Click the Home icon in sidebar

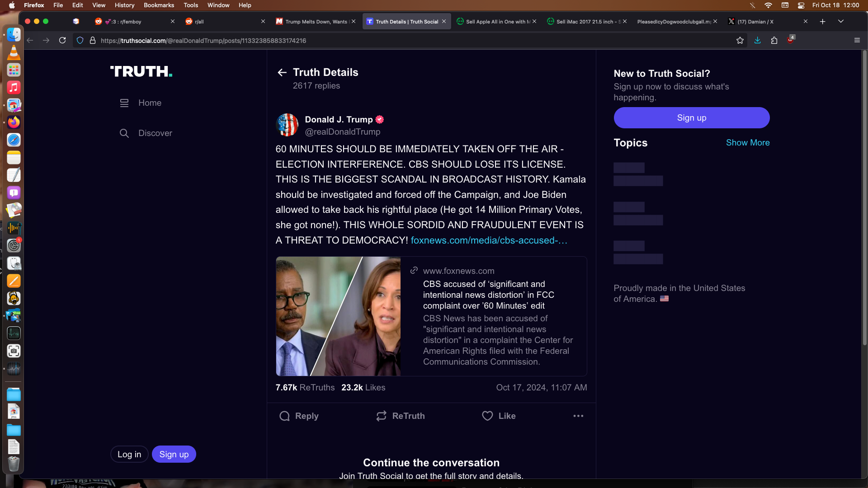pos(124,103)
